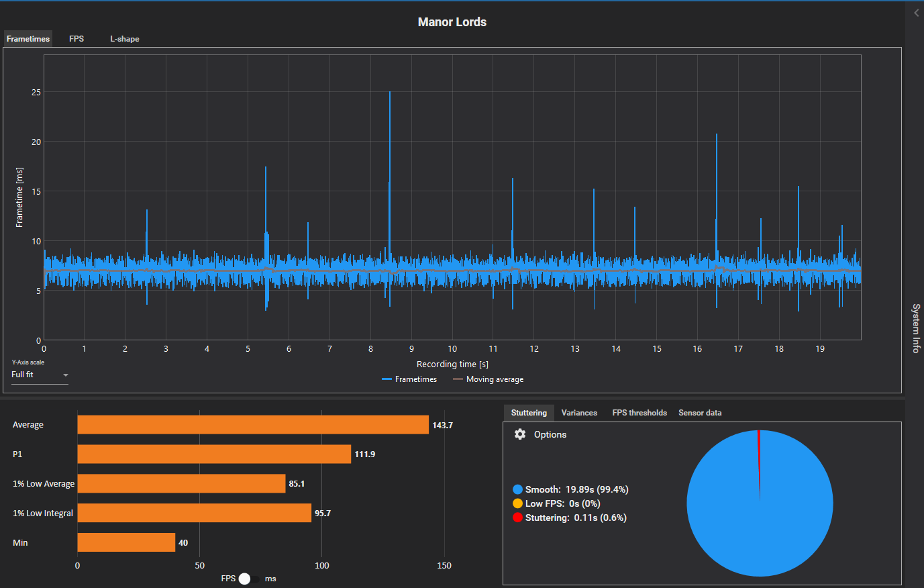Click the Options label in stuttering panel

550,434
